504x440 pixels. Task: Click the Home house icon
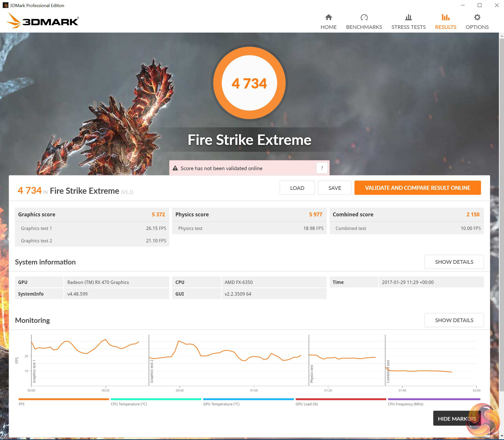tap(328, 18)
